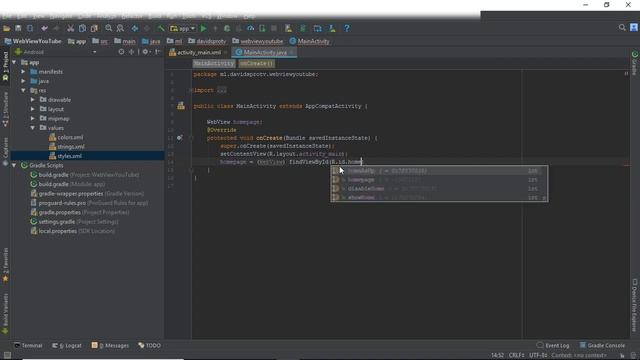This screenshot has height=360, width=640.
Task: Click the Make Project hammer icon
Action: point(161,28)
